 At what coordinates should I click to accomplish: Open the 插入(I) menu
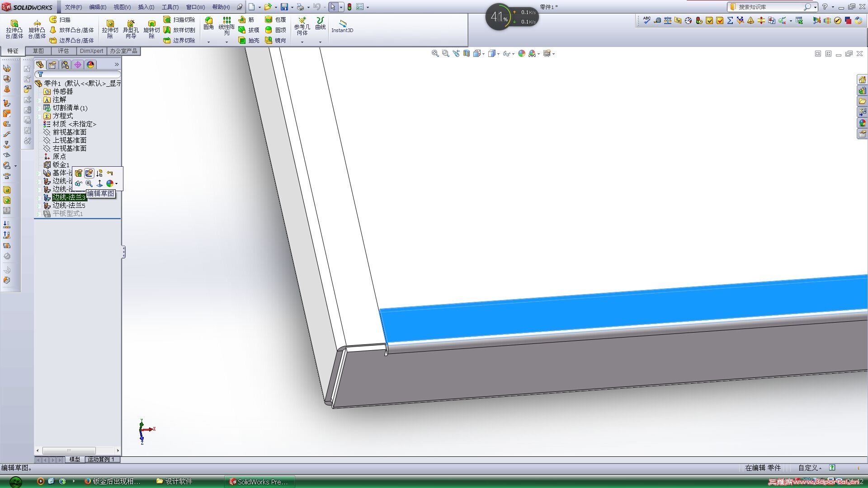(146, 7)
